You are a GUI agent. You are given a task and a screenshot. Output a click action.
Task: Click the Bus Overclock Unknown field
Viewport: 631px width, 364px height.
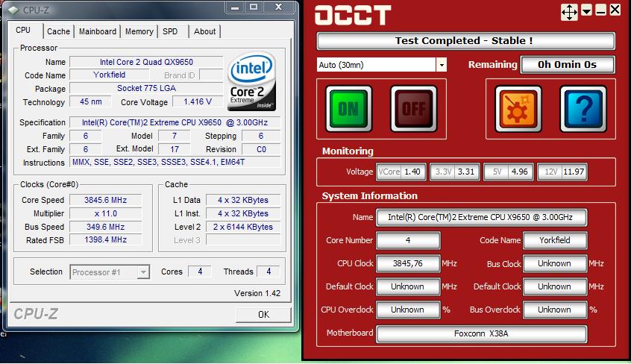[x=554, y=310]
